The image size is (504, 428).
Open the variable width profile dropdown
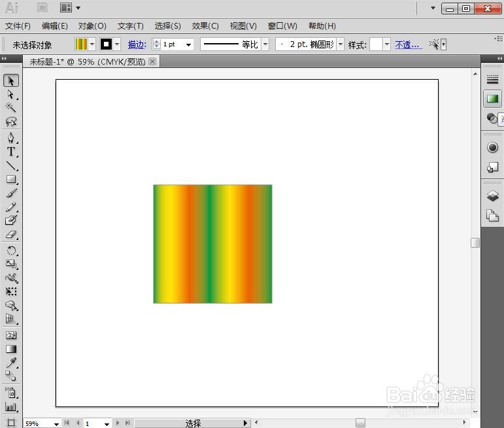(x=265, y=44)
